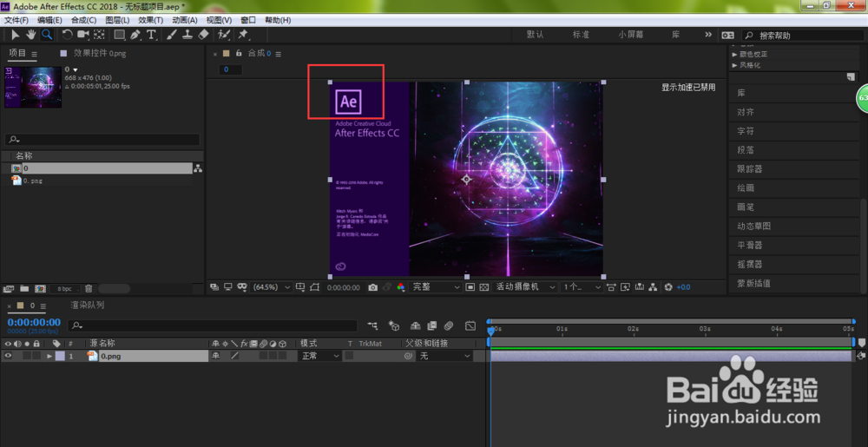This screenshot has width=868, height=447.
Task: Select the Rotation tool
Action: tap(67, 35)
